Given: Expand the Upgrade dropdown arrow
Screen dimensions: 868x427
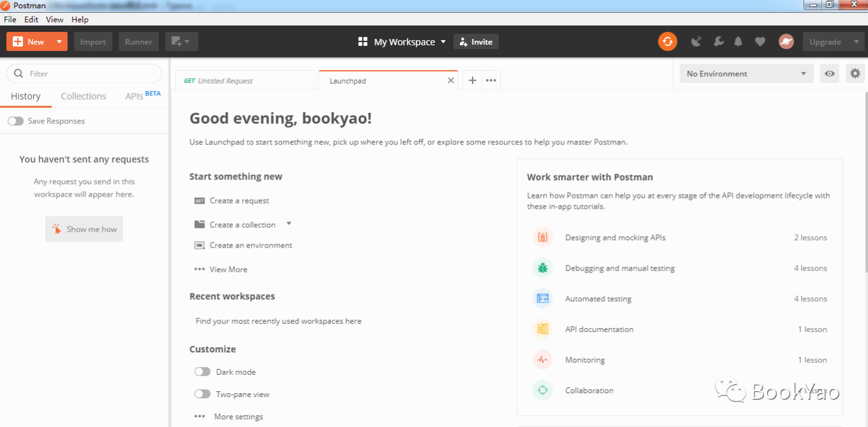Looking at the screenshot, I should pyautogui.click(x=857, y=41).
